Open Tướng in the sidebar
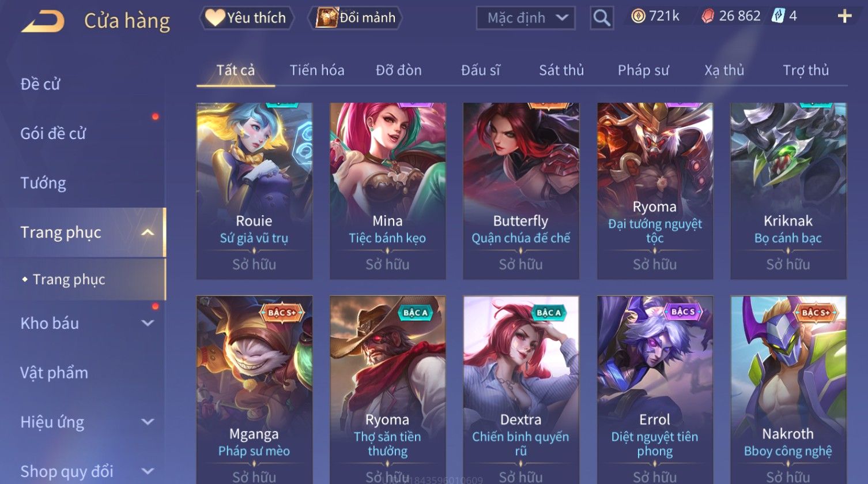This screenshot has height=484, width=868. point(43,183)
